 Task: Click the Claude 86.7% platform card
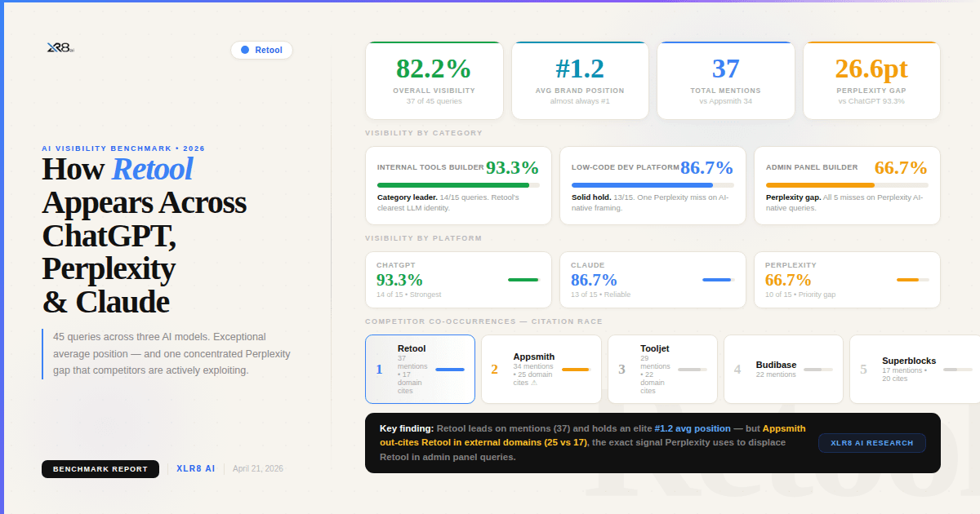coord(653,280)
